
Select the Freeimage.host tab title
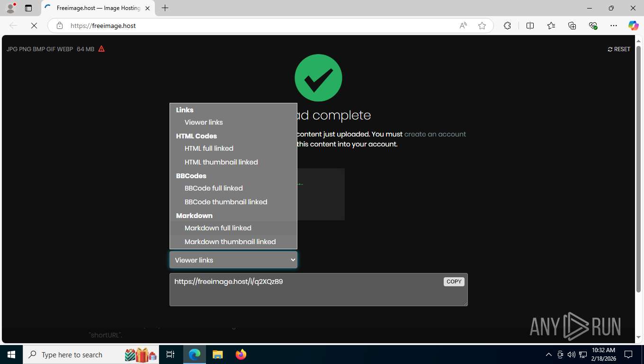pos(98,8)
